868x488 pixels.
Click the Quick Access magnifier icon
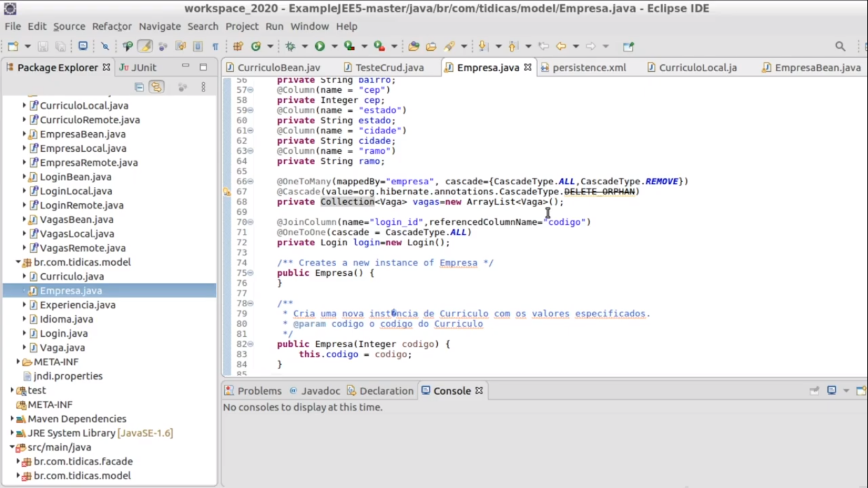pyautogui.click(x=840, y=46)
